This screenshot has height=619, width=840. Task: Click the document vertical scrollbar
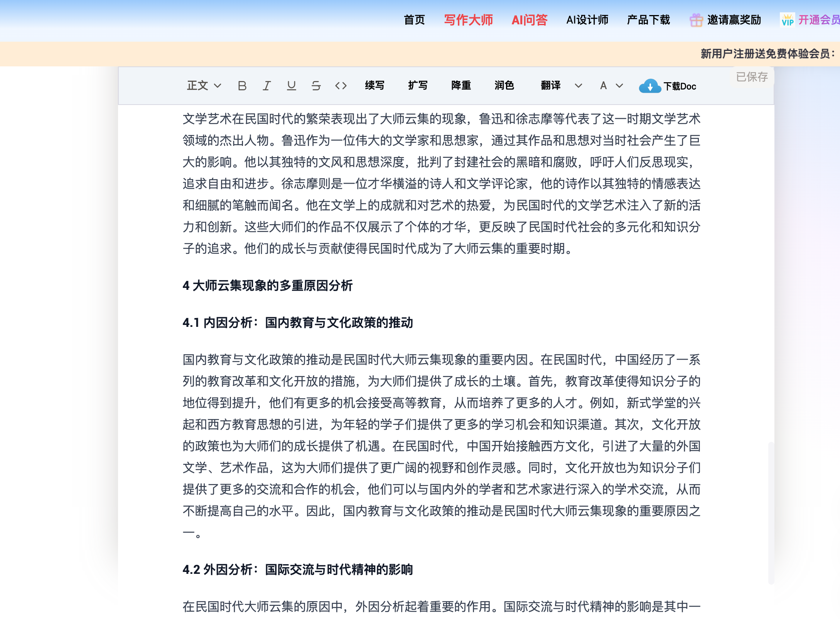[771, 513]
